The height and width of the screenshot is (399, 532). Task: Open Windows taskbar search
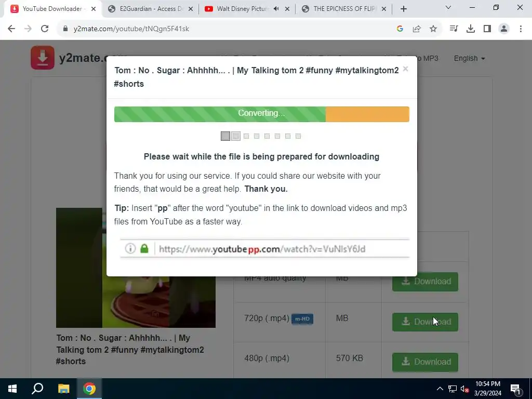pyautogui.click(x=37, y=389)
